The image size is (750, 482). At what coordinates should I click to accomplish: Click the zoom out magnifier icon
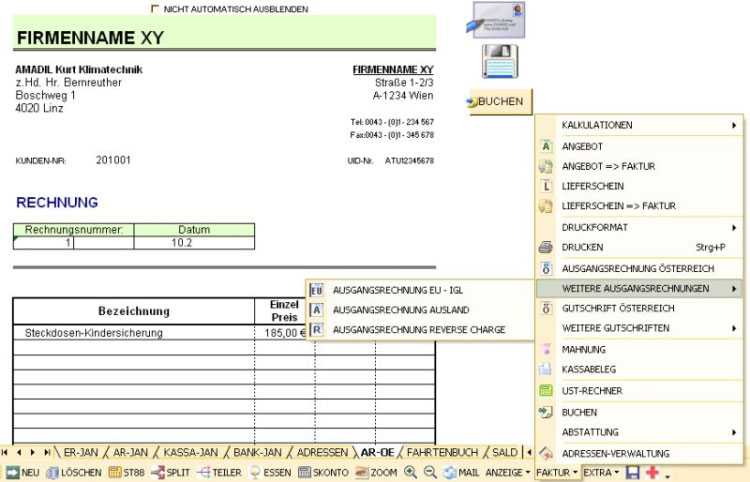tap(429, 472)
